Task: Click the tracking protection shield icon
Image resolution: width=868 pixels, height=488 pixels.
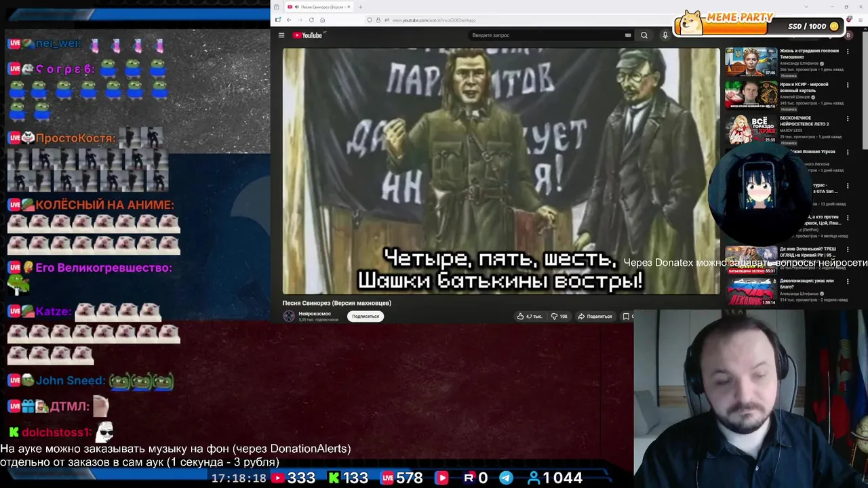Action: [x=370, y=20]
